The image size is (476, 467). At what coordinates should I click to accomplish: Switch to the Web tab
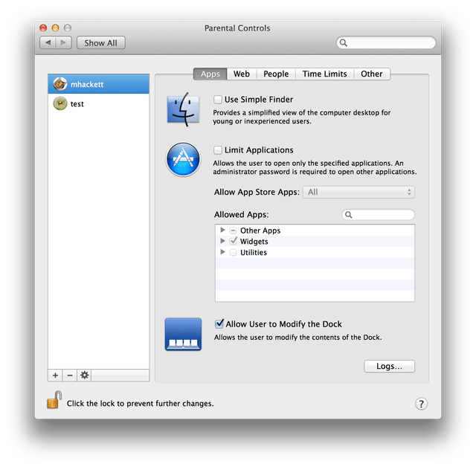click(242, 74)
